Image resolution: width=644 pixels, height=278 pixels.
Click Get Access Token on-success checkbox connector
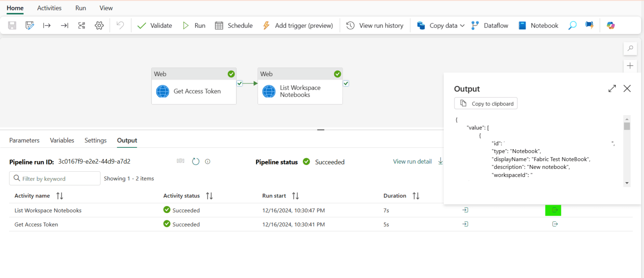click(x=239, y=83)
